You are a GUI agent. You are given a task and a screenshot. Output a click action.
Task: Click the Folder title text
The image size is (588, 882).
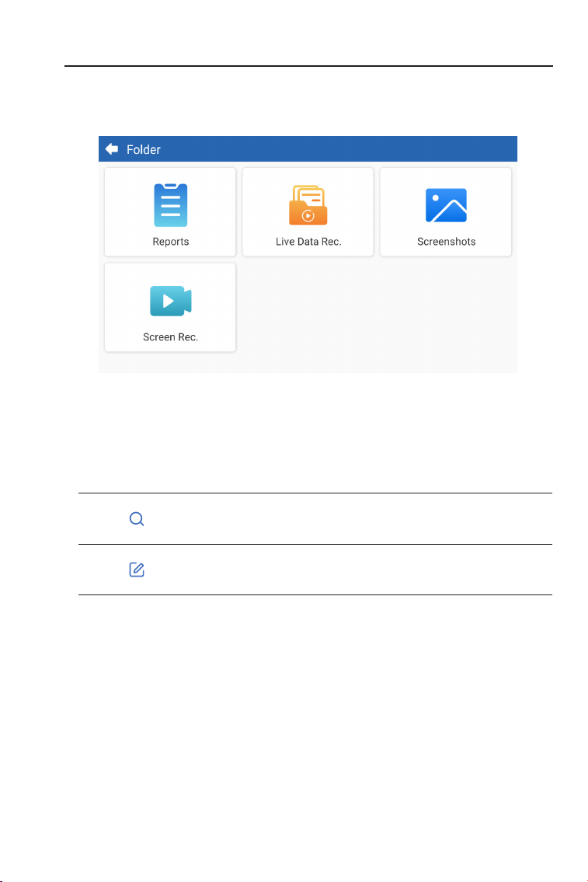pyautogui.click(x=144, y=150)
